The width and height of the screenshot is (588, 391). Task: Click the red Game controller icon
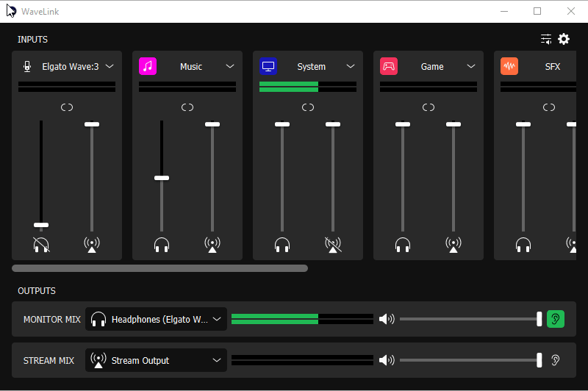pyautogui.click(x=389, y=66)
